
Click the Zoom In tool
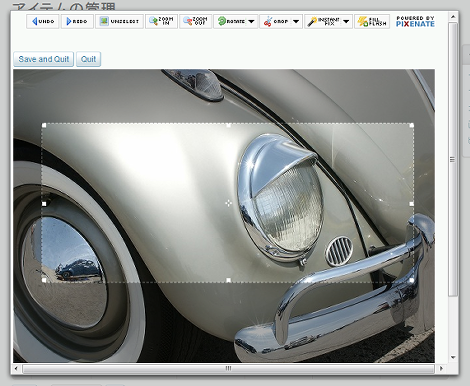coord(161,21)
